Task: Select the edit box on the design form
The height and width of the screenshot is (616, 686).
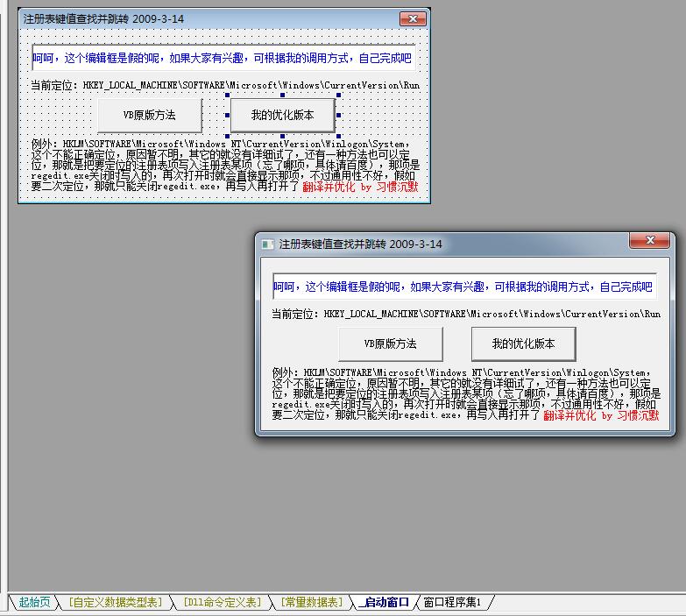Action: [x=223, y=59]
